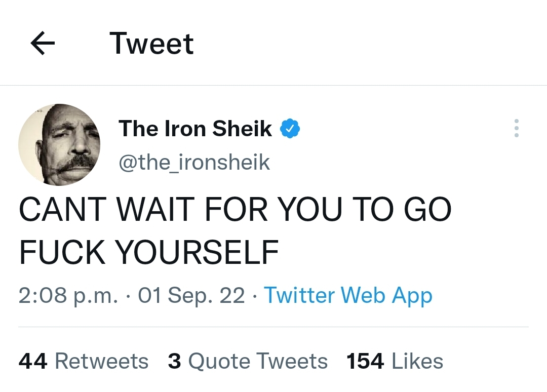The height and width of the screenshot is (392, 547).
Task: Click the Twitter Web App source link
Action: click(x=348, y=295)
